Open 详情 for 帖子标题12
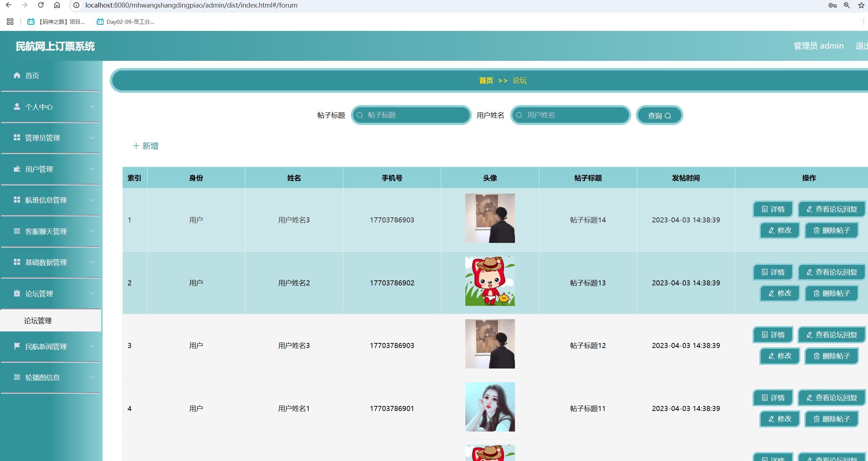This screenshot has width=868, height=461. [x=773, y=335]
